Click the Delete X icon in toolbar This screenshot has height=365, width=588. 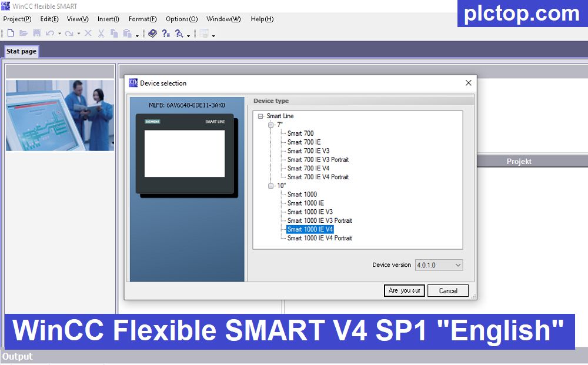tap(88, 34)
